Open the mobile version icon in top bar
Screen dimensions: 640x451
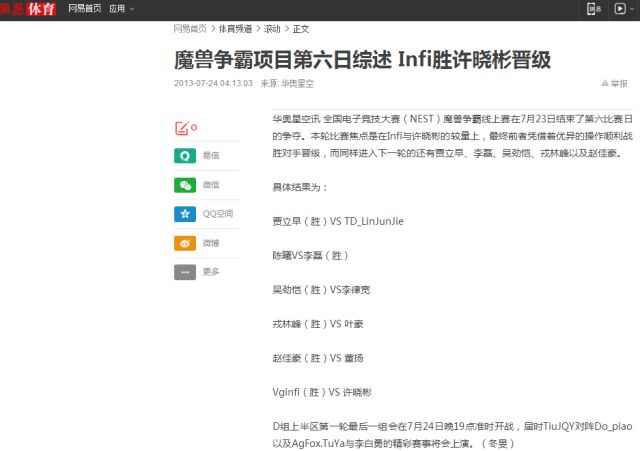point(593,9)
